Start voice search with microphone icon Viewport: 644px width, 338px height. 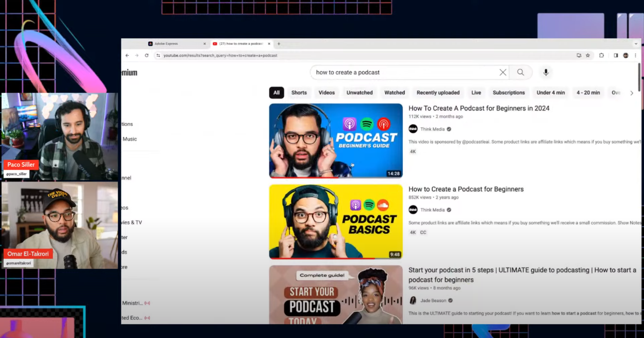click(x=546, y=72)
